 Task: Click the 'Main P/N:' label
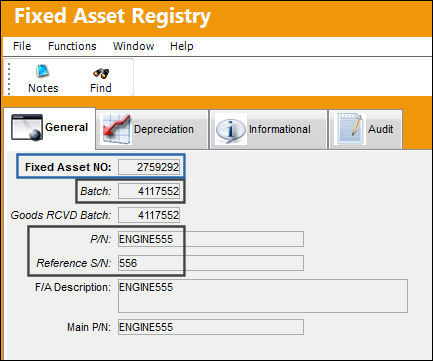point(89,327)
